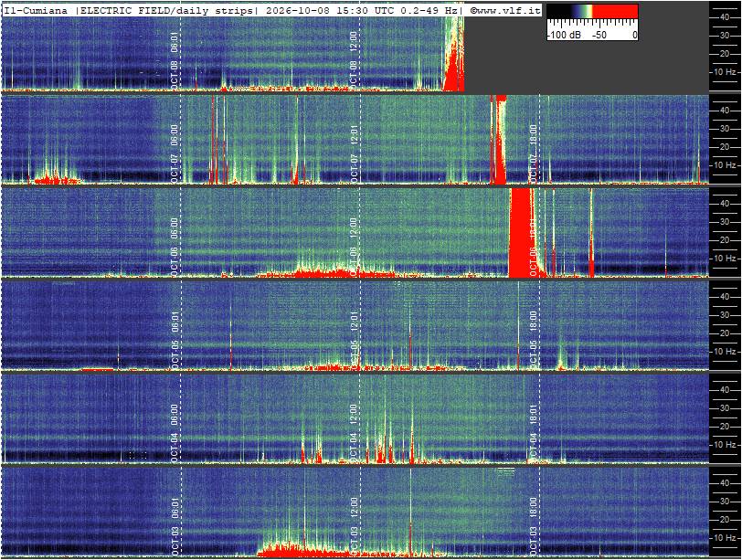742x560 pixels.
Task: Click the OCT-03 18:00 time marker
Action: click(533, 526)
